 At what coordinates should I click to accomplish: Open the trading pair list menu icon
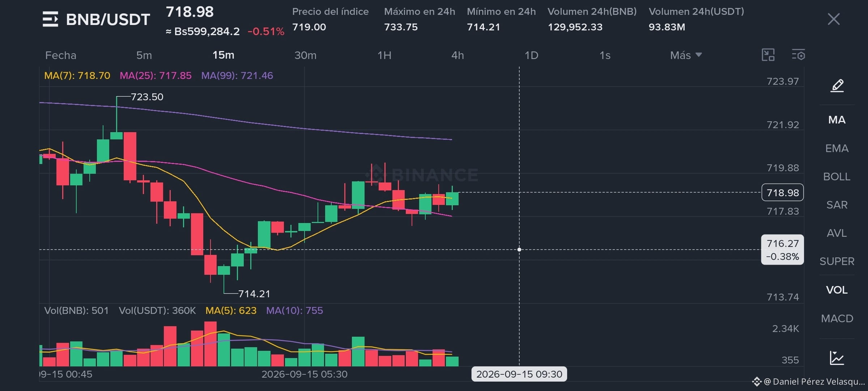tap(50, 19)
